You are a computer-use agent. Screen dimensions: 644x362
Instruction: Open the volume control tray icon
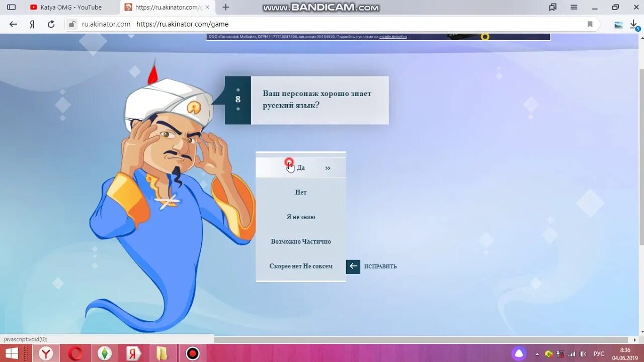(x=583, y=353)
